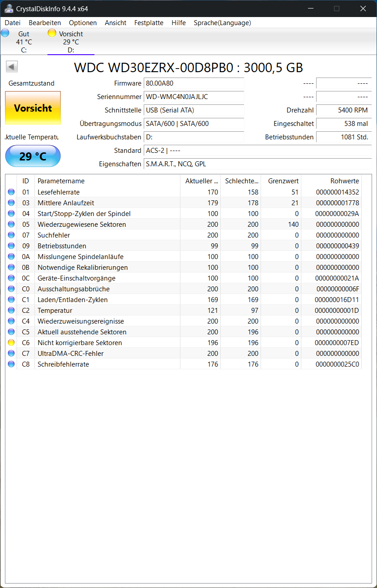Click status dot for Mittlere Anlaufzeit row
The image size is (377, 588).
point(11,203)
